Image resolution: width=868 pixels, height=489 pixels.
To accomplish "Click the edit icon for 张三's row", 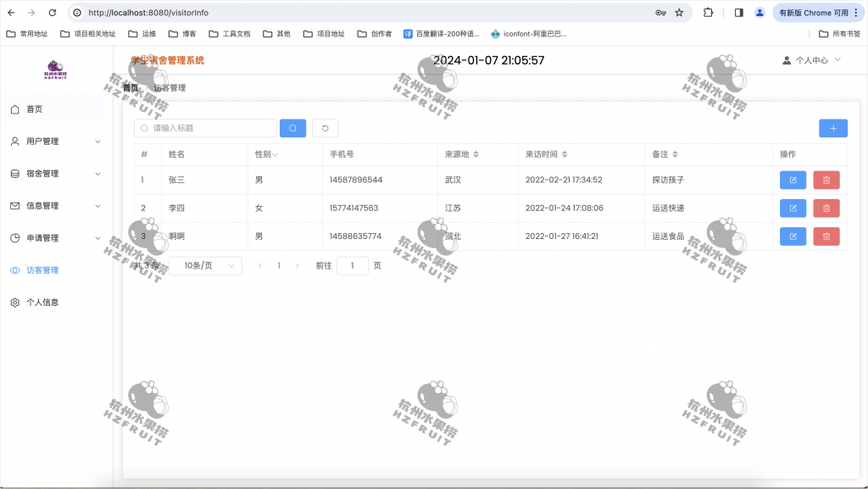I will click(x=793, y=180).
